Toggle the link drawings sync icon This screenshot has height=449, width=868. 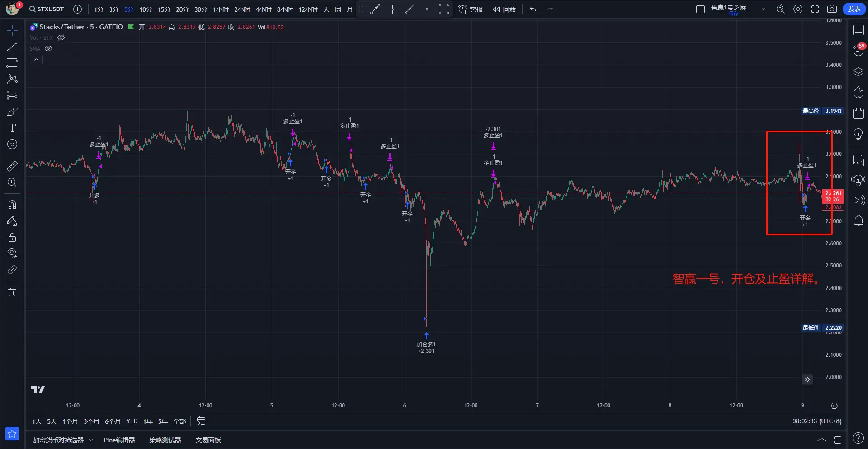click(x=12, y=270)
